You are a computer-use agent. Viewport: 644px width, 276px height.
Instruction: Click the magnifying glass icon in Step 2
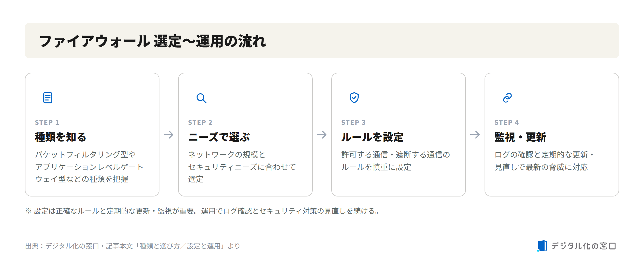[x=201, y=98]
